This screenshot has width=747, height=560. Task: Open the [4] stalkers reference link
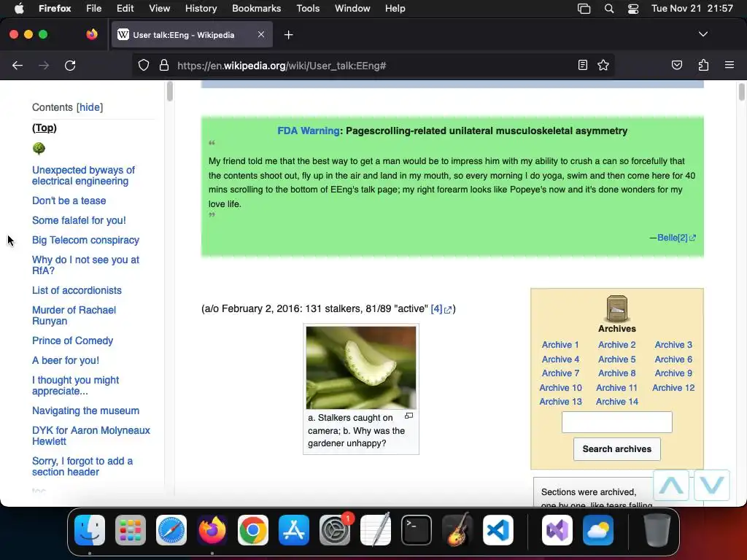pyautogui.click(x=441, y=309)
